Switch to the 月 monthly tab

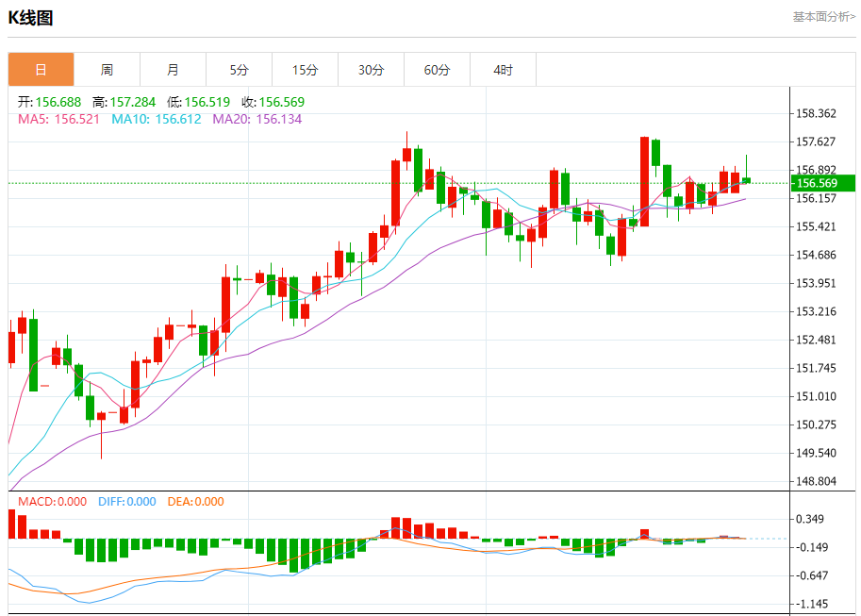pos(173,70)
